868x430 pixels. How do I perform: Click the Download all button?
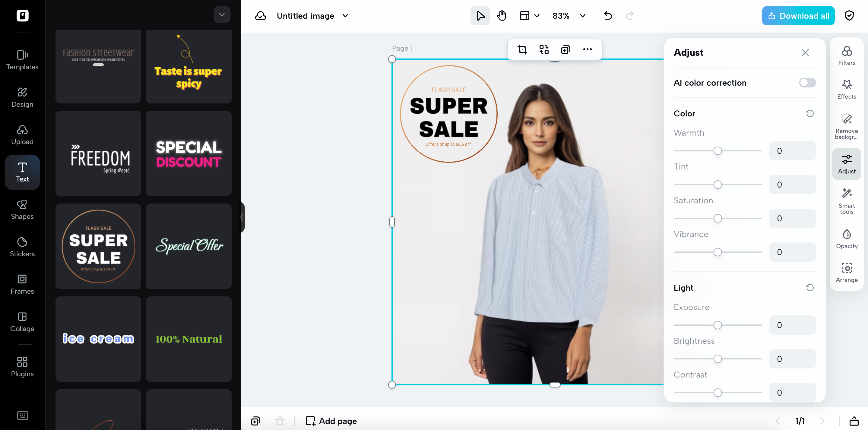point(798,16)
